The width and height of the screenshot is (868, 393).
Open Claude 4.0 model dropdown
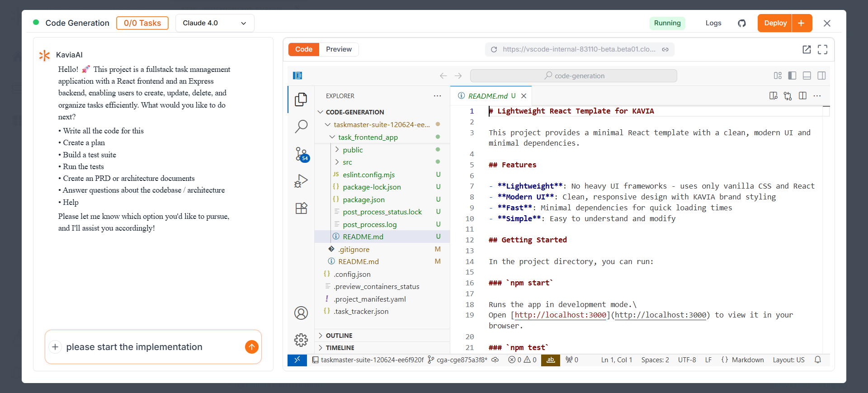(x=215, y=23)
